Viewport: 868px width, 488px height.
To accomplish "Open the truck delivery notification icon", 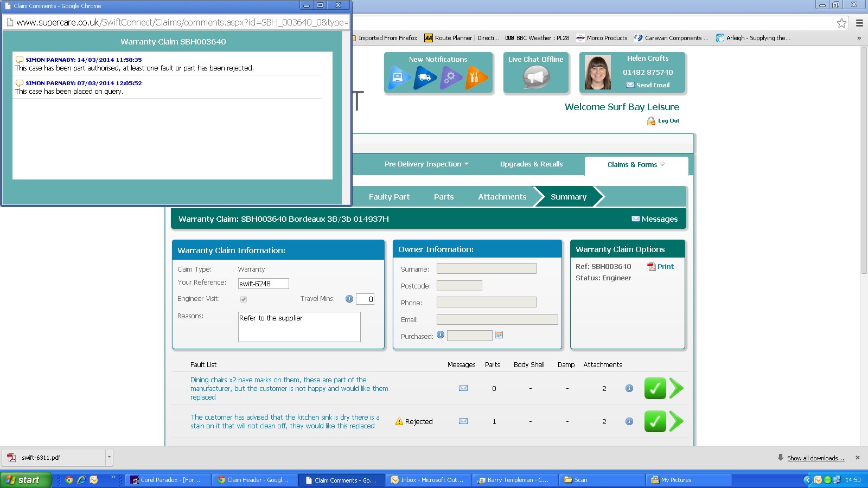I will tap(425, 78).
